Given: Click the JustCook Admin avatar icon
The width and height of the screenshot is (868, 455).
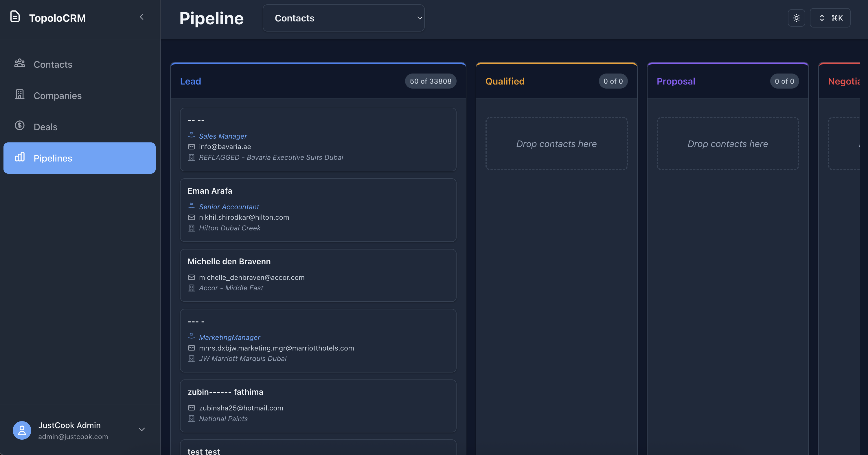Looking at the screenshot, I should pos(22,430).
